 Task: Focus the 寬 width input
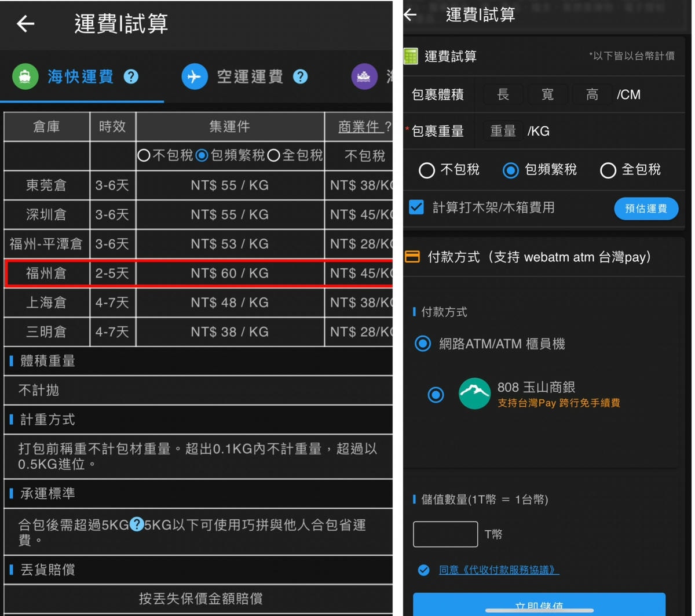(547, 94)
